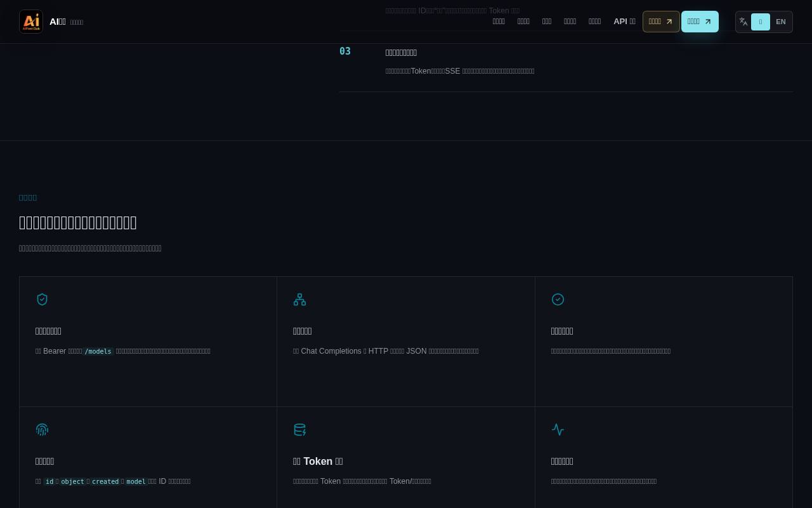Select the highlighted cyan language option beside EN
The image size is (812, 508).
[x=761, y=22]
